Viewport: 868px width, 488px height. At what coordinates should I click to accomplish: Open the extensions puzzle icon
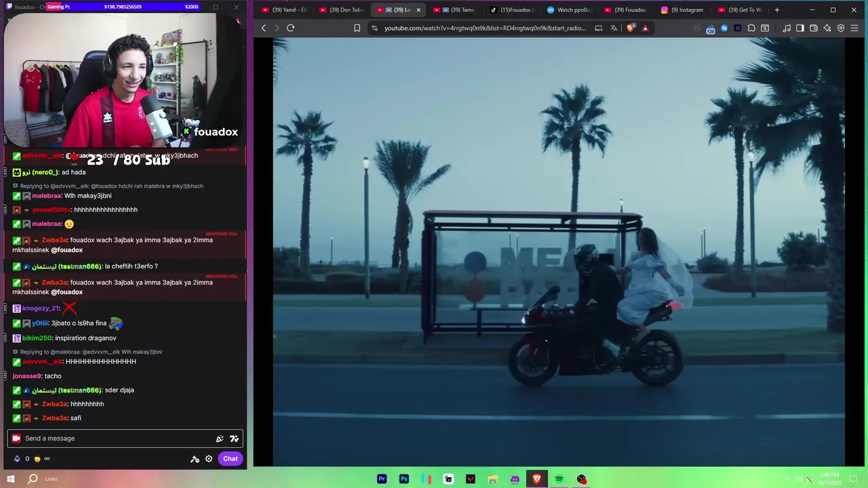[x=751, y=28]
